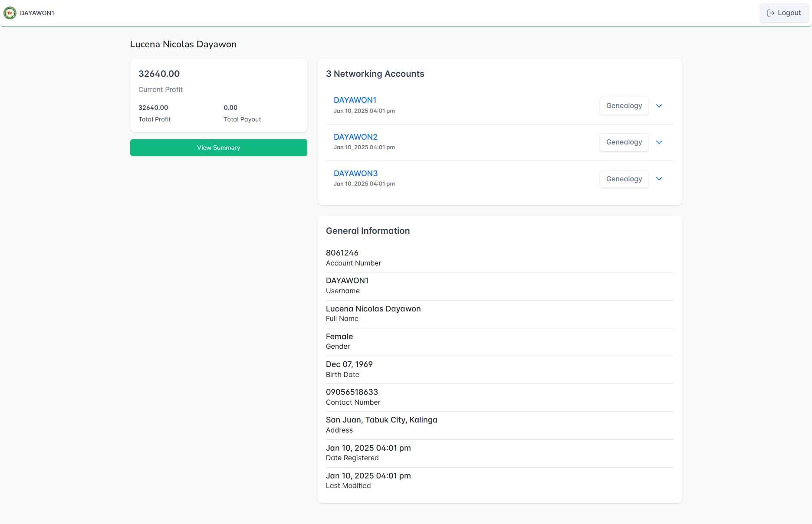Open the View Summary page
This screenshot has width=812, height=524.
218,147
